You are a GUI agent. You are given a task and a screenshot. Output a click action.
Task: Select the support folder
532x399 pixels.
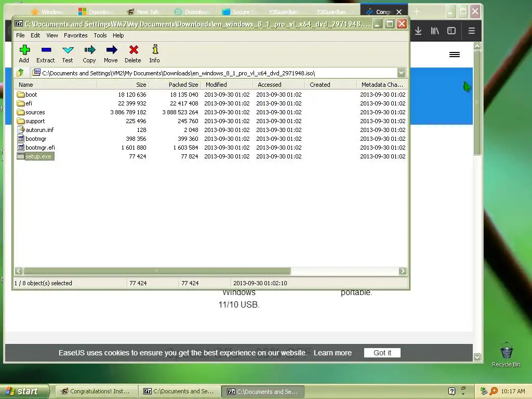[31, 121]
